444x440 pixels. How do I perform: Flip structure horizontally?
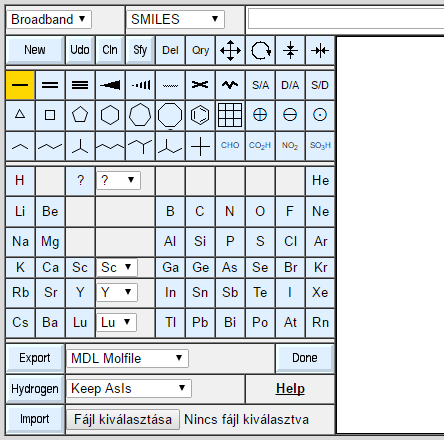(320, 50)
